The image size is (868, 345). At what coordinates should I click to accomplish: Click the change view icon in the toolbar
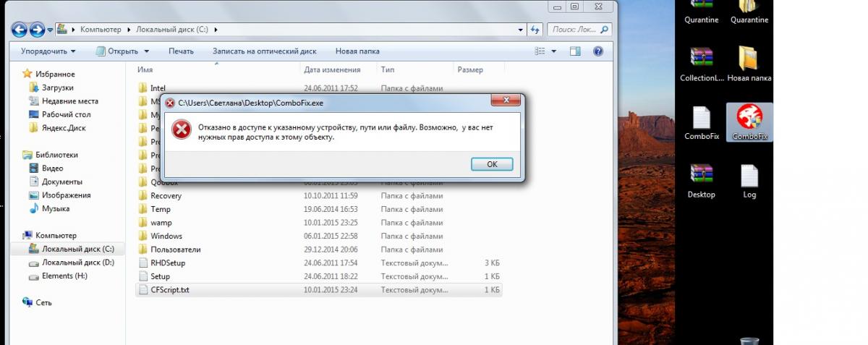click(x=540, y=51)
